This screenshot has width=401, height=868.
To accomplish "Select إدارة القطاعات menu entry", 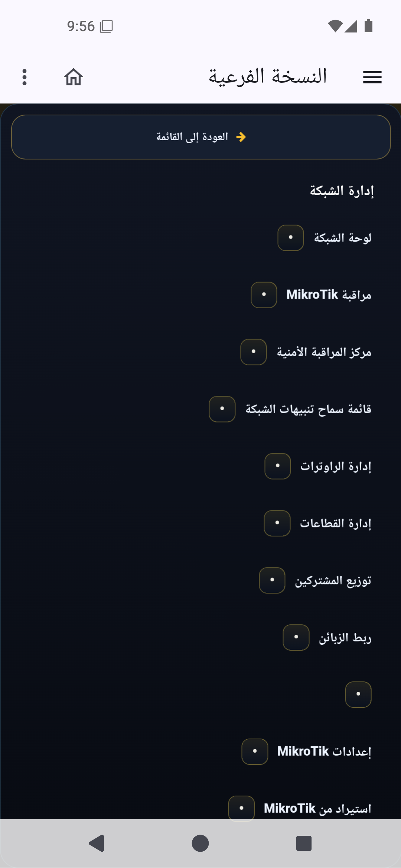I will click(x=317, y=523).
